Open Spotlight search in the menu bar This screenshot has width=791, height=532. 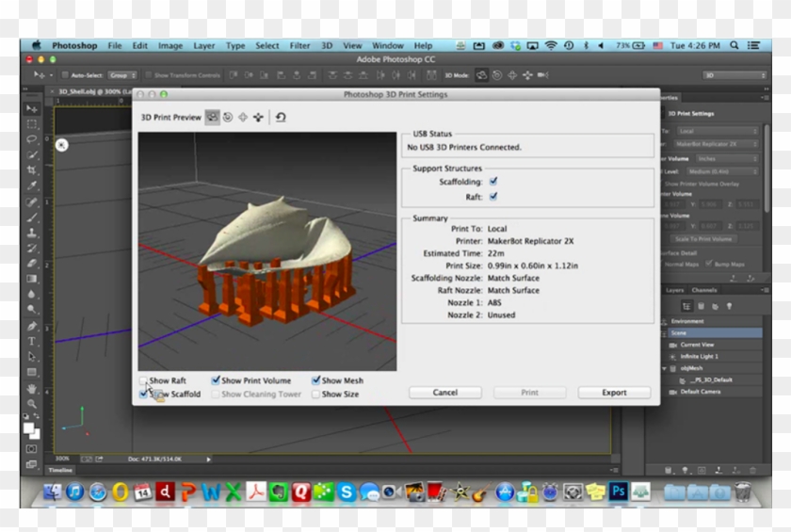(734, 45)
